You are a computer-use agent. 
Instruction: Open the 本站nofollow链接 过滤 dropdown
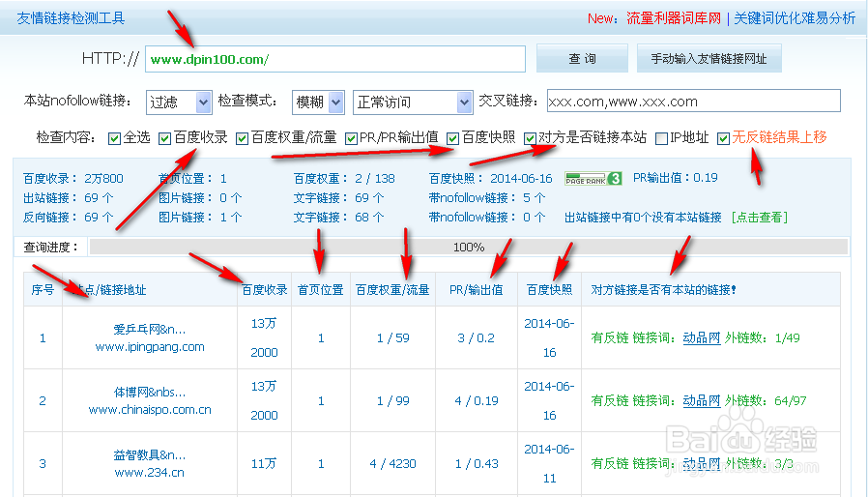[179, 102]
